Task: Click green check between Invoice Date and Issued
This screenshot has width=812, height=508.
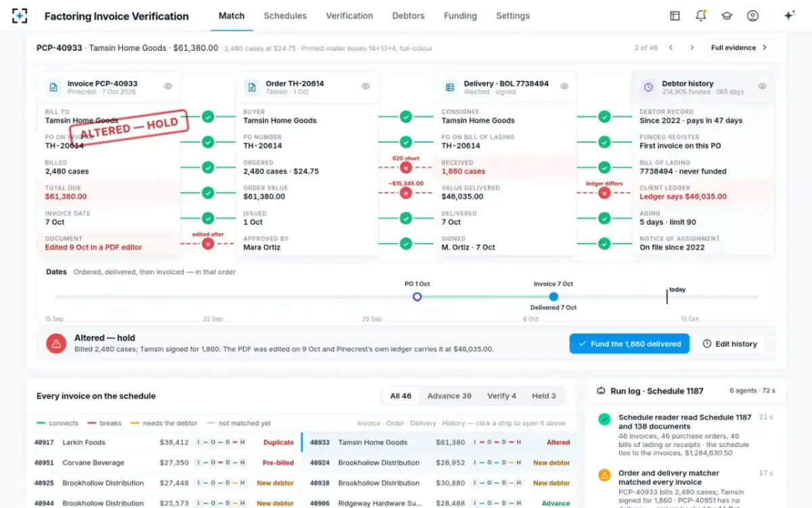Action: pos(208,218)
